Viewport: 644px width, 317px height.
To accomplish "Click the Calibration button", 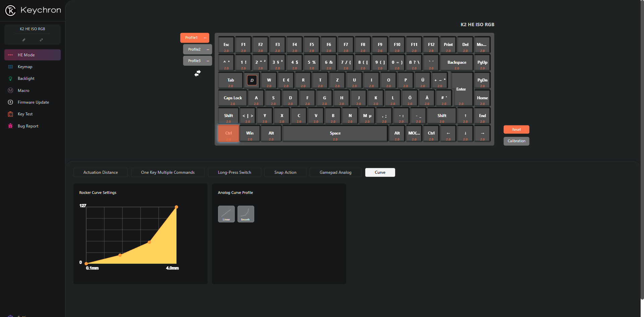I will [x=516, y=141].
